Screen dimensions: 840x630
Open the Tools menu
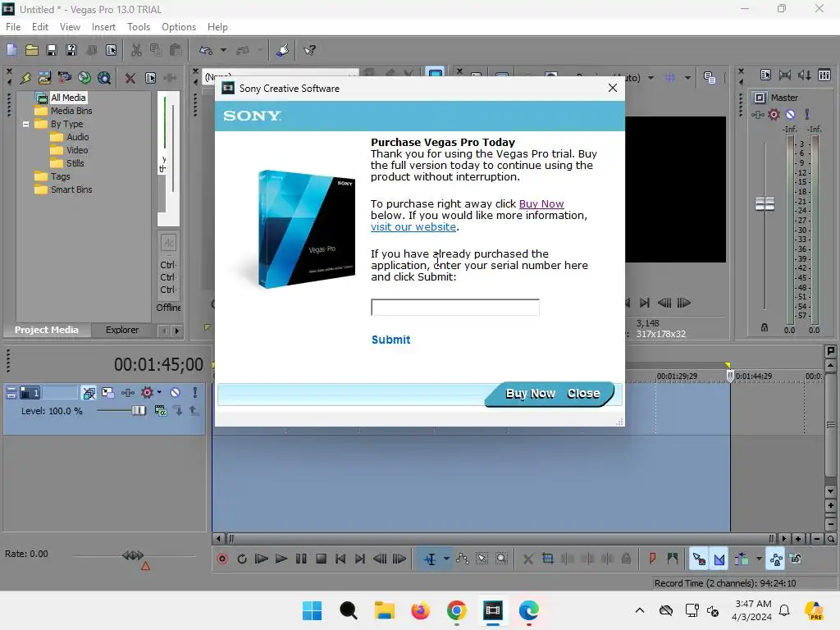coord(139,27)
